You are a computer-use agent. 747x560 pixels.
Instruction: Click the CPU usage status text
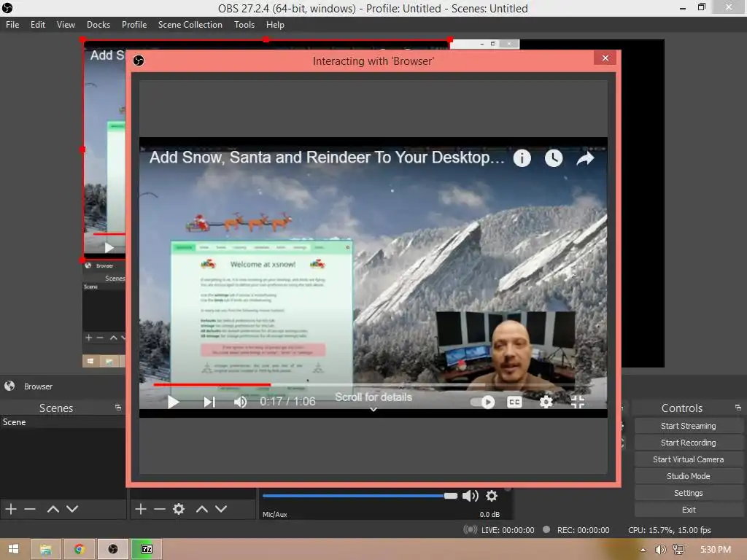670,530
